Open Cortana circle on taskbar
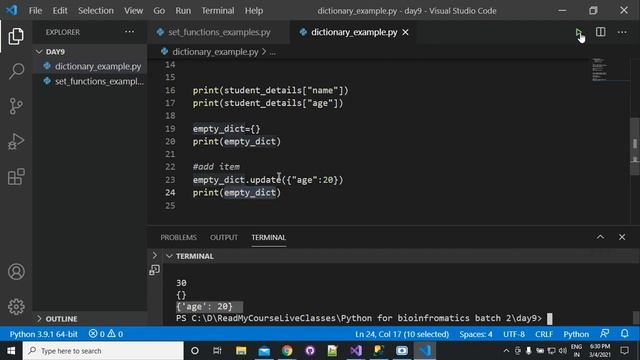This screenshot has width=640, height=360. [195, 351]
